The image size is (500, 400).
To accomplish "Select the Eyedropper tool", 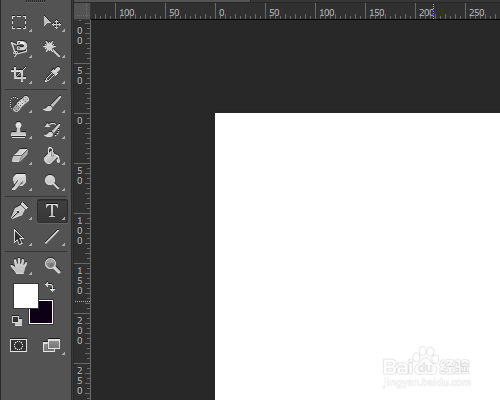I will pyautogui.click(x=52, y=74).
